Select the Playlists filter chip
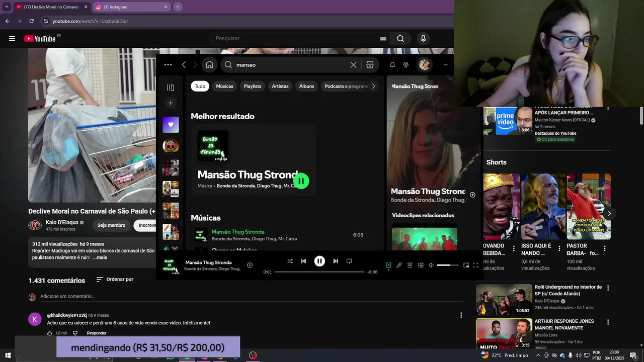The height and width of the screenshot is (362, 644). tap(253, 86)
